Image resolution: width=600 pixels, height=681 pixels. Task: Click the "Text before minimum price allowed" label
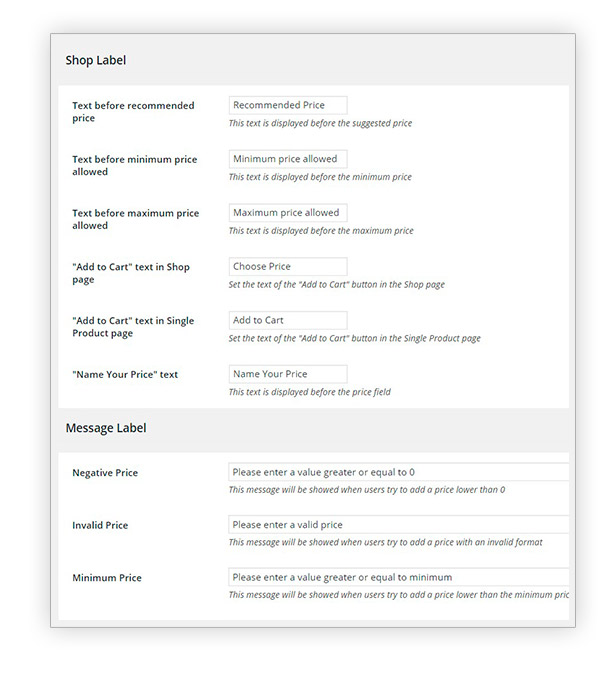[x=134, y=166]
